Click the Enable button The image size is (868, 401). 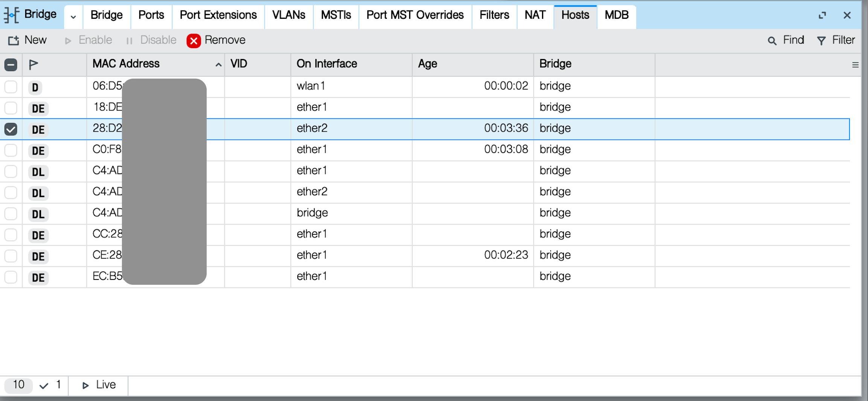[x=89, y=40]
